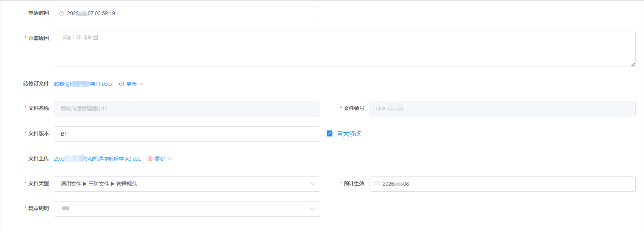
Task: Click the calendar icon in 预计生效
Action: (x=377, y=184)
